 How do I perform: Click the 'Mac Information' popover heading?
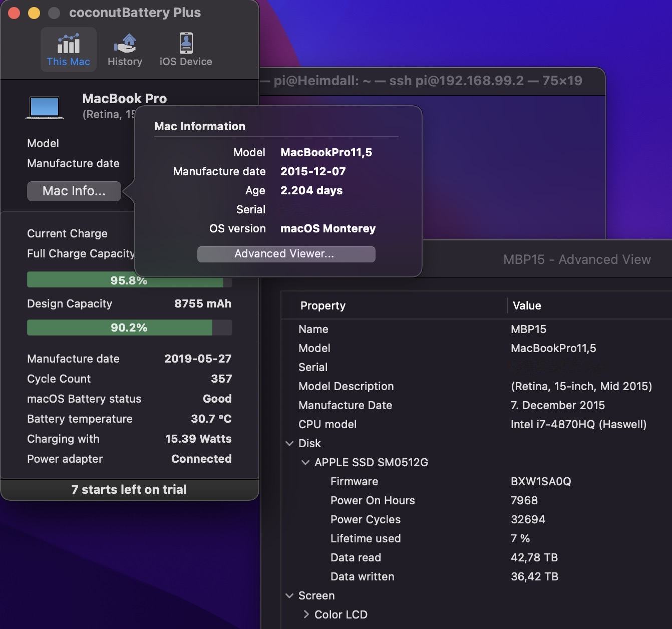coord(200,126)
